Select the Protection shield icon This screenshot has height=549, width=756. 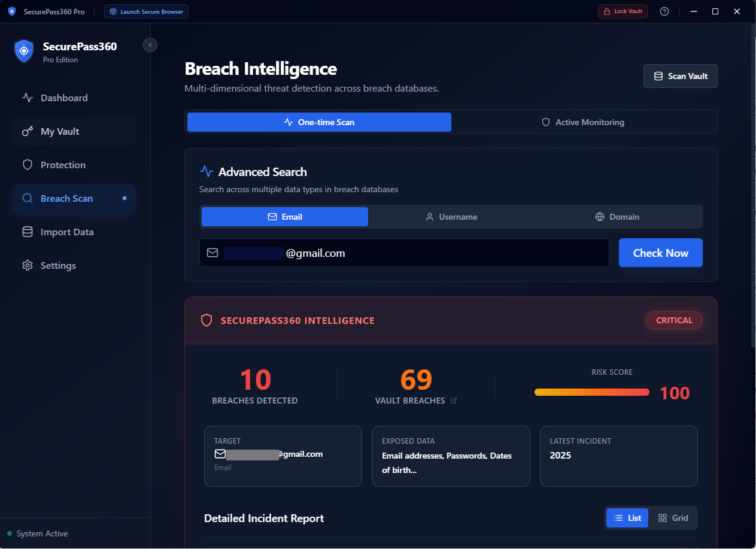28,165
